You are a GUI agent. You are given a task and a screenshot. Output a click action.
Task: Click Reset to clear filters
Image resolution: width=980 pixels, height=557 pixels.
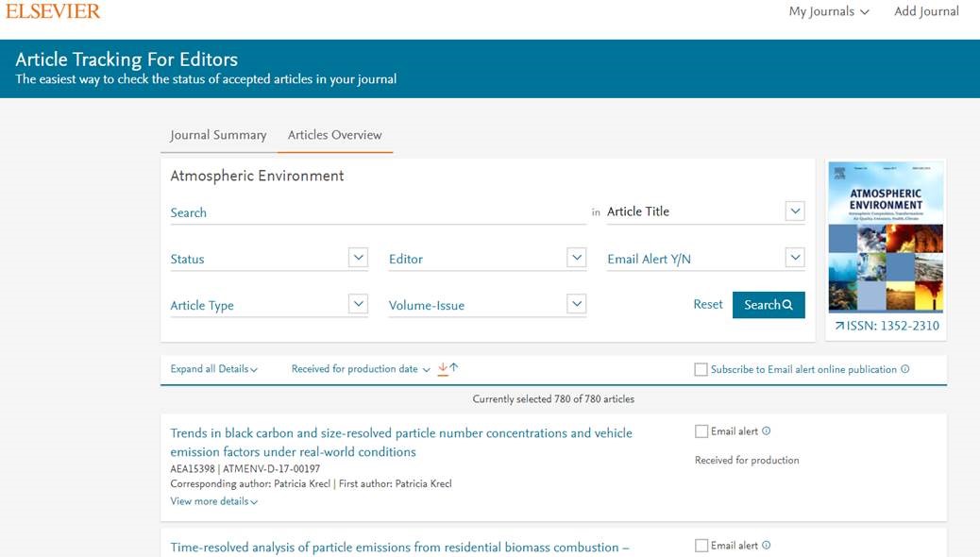(x=707, y=304)
